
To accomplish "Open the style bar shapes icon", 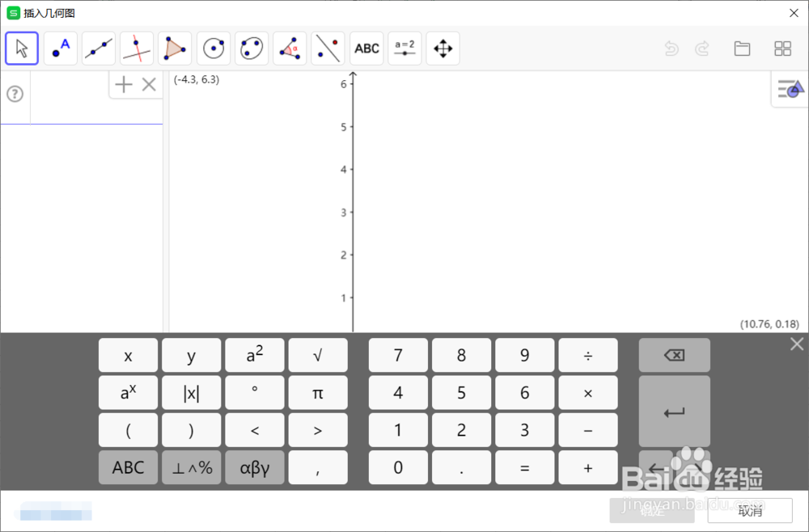I will (790, 89).
